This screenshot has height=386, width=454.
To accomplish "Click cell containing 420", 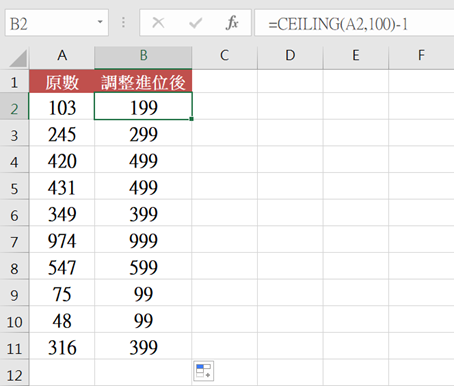I will click(62, 160).
